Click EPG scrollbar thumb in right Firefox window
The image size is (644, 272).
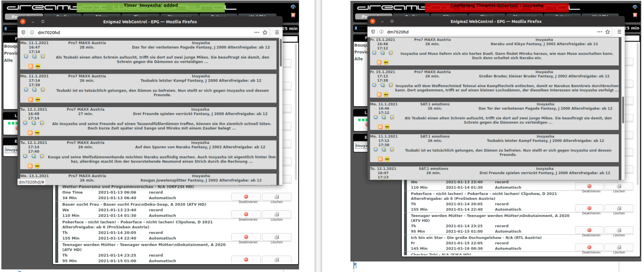(622, 109)
